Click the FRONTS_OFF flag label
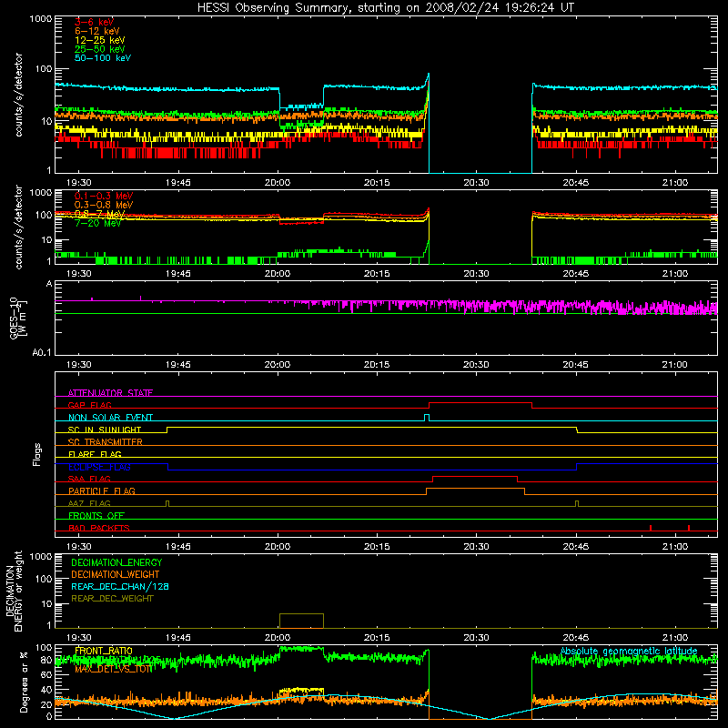The image size is (728, 728). pyautogui.click(x=96, y=515)
